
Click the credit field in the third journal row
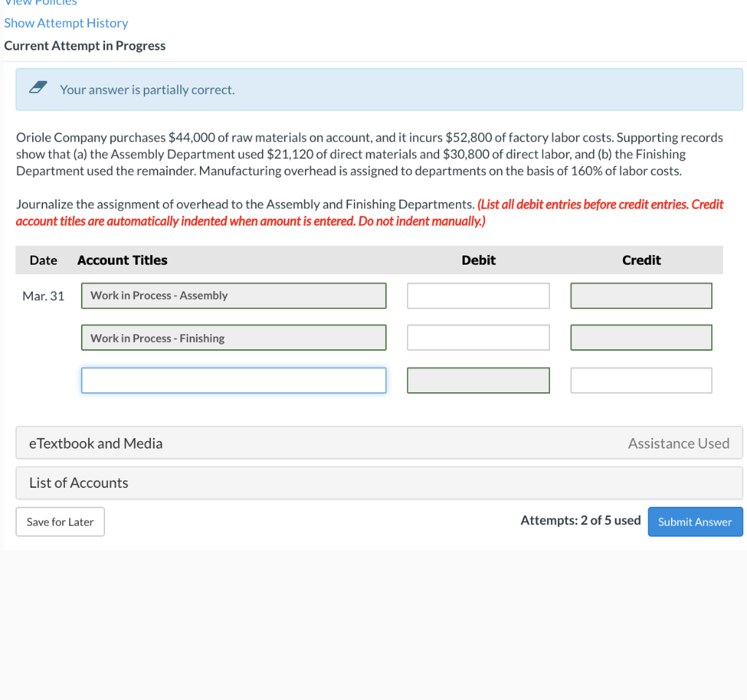(640, 380)
